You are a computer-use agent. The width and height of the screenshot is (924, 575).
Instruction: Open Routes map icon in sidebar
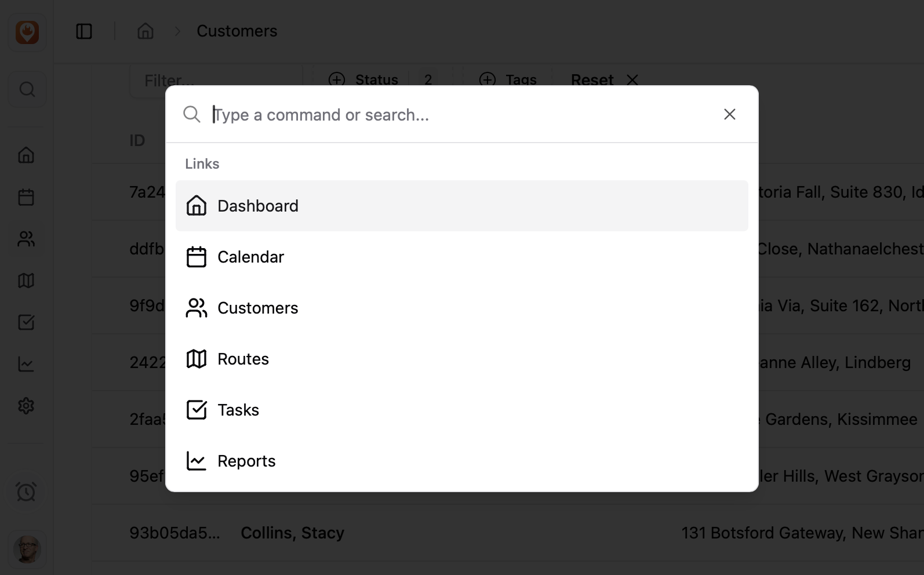[x=26, y=281]
